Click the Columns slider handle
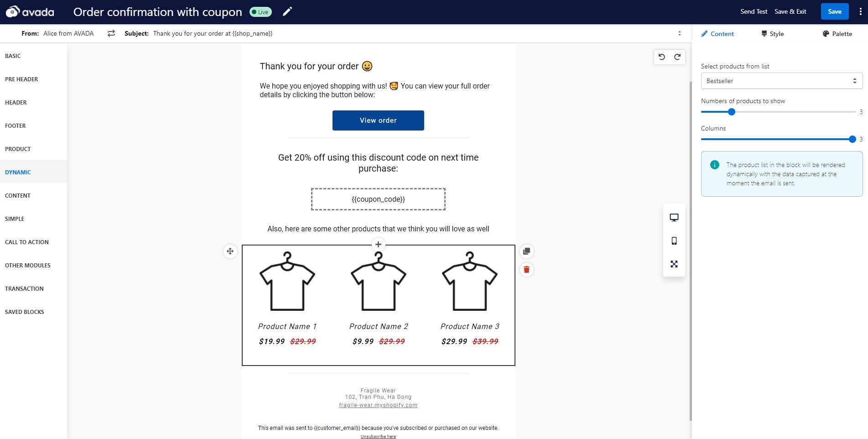 [x=852, y=139]
